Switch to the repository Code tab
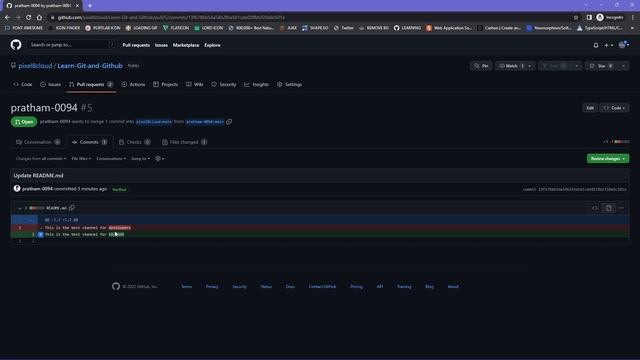The width and height of the screenshot is (640, 360). [23, 84]
